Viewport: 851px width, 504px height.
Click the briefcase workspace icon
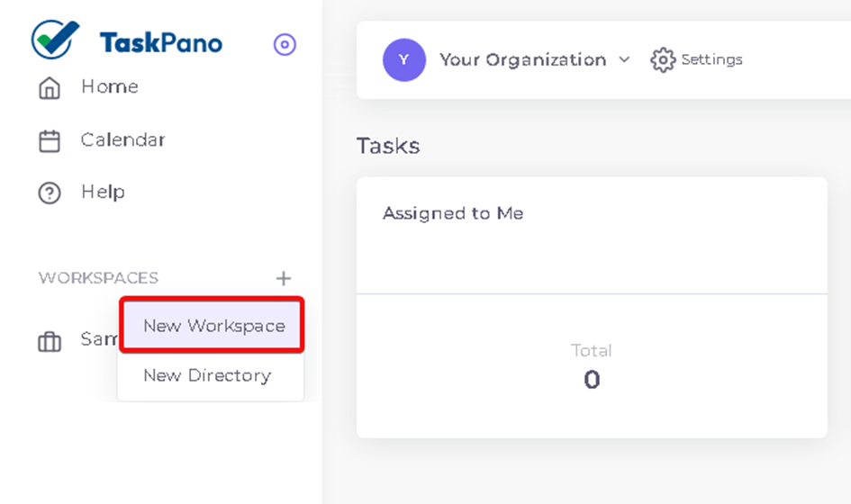coord(50,342)
